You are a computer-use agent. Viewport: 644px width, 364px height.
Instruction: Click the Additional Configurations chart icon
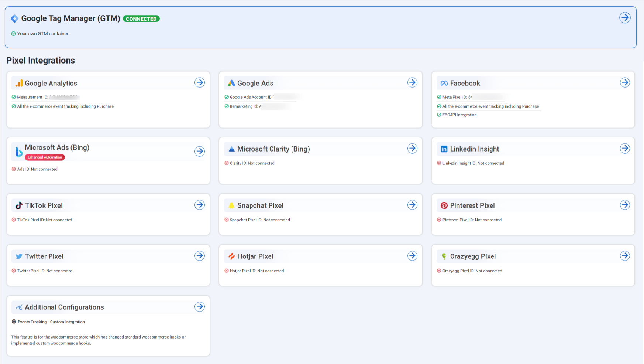(x=19, y=307)
